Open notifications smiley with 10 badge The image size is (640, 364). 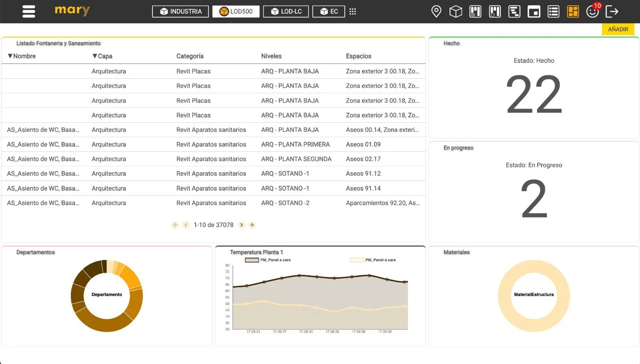click(593, 11)
